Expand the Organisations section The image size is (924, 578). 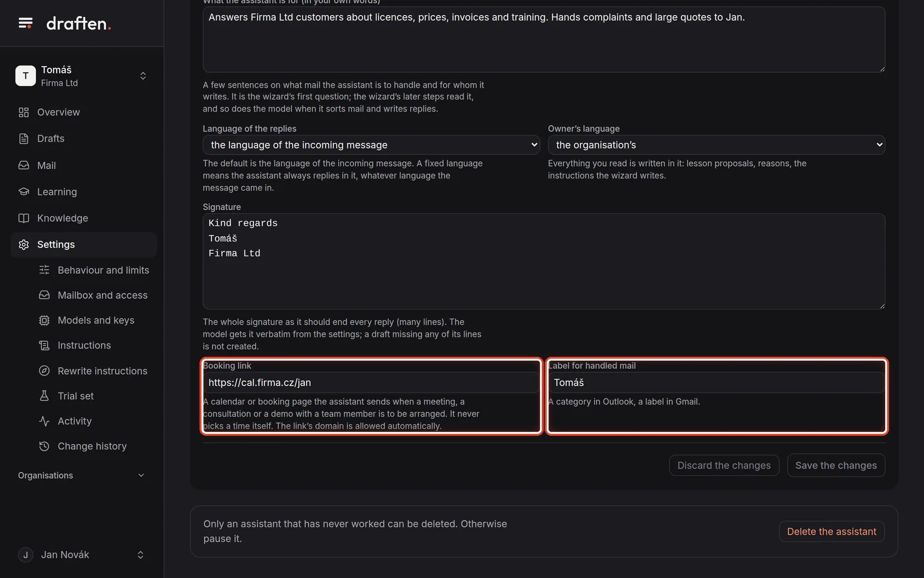pyautogui.click(x=81, y=476)
